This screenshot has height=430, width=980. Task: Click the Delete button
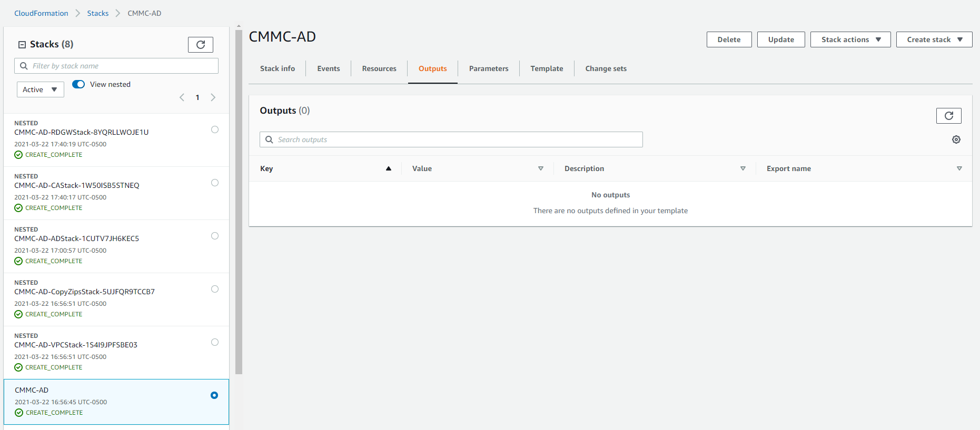(729, 39)
